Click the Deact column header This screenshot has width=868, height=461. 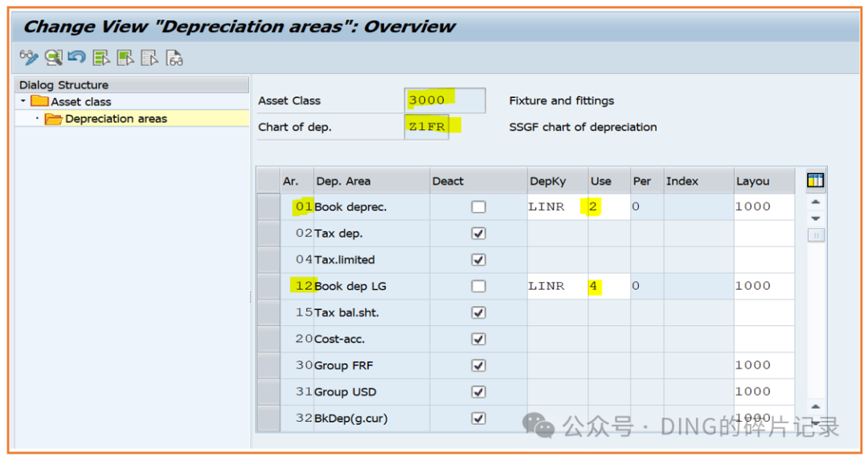478,181
